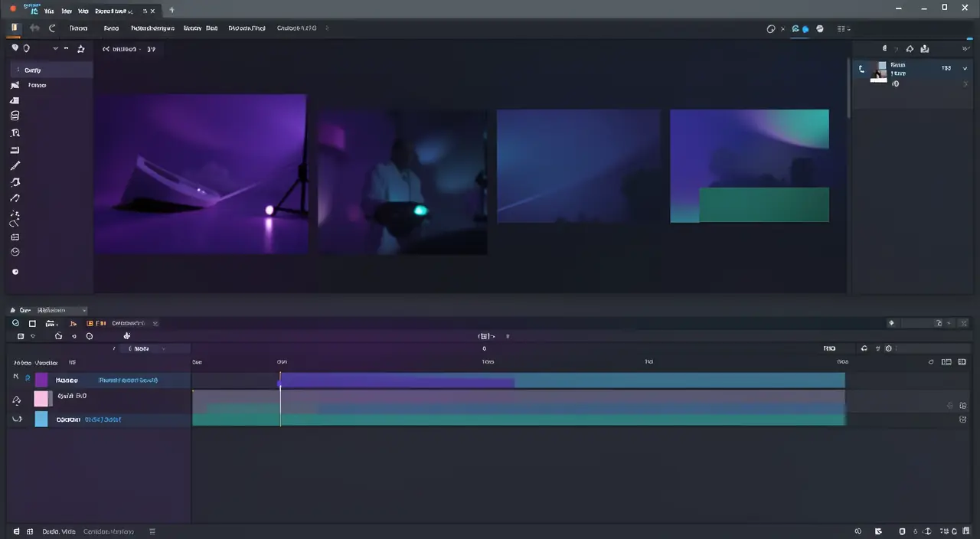Select the pencil tool in the left toolbar
This screenshot has height=539, width=980.
click(x=15, y=165)
